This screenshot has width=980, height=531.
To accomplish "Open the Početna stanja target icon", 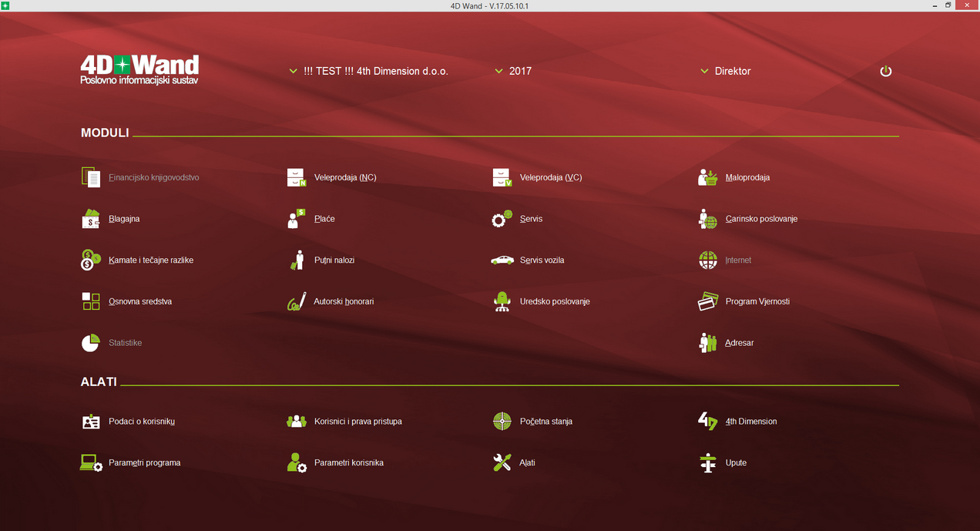I will (x=502, y=422).
